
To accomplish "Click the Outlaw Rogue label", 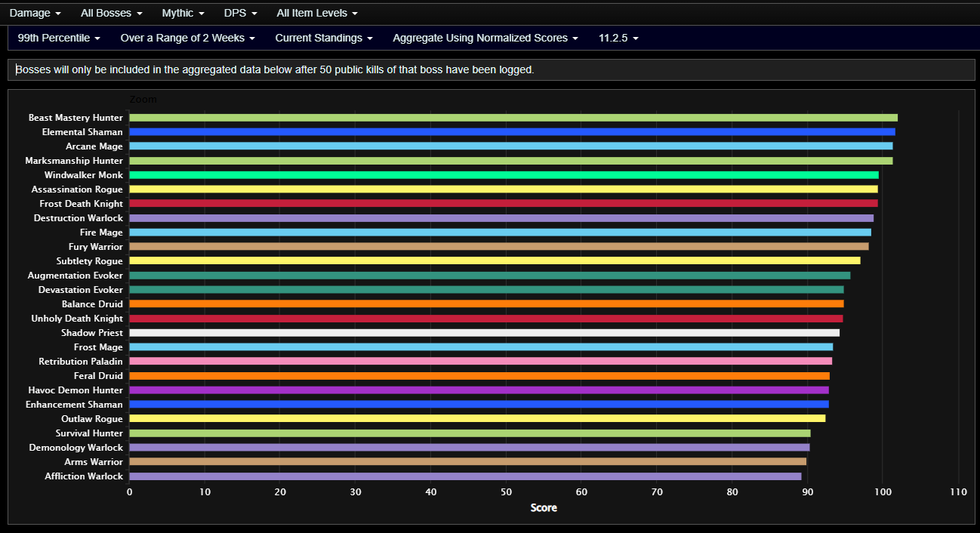I will (92, 419).
